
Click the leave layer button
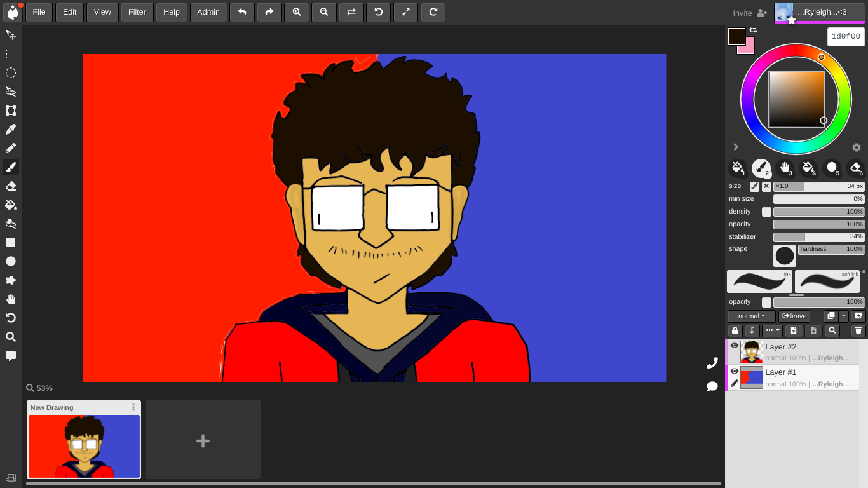click(794, 316)
